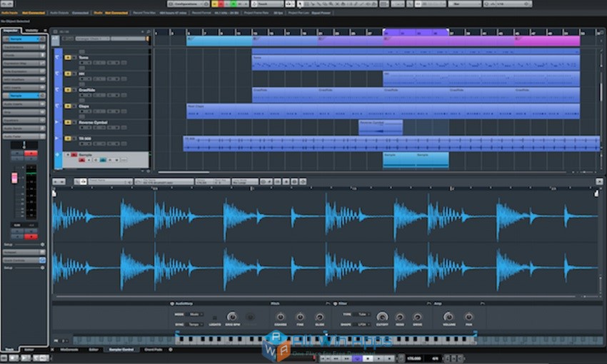Open the filter TYPE dropdown
Screen dimensions: 607x364
363,315
